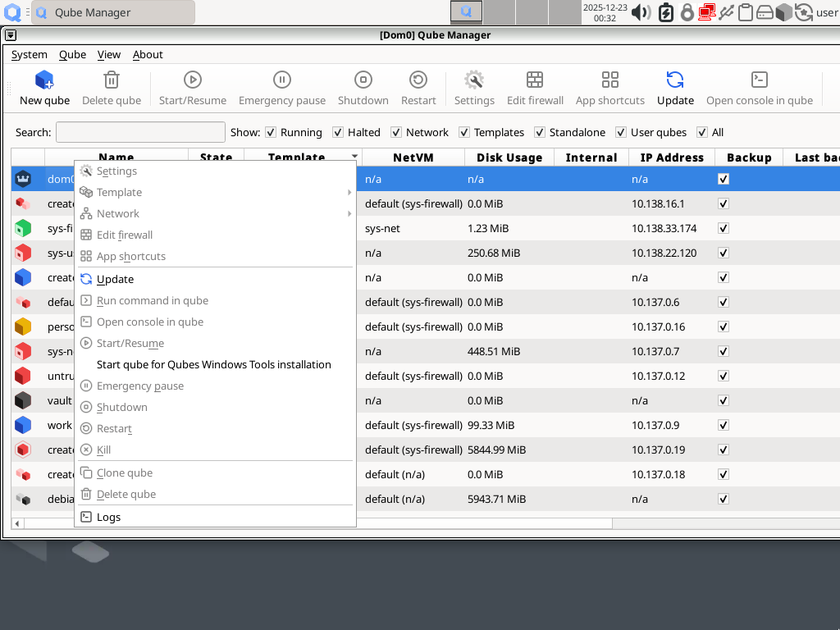
Task: Click the Template column sort arrow
Action: [x=354, y=156]
